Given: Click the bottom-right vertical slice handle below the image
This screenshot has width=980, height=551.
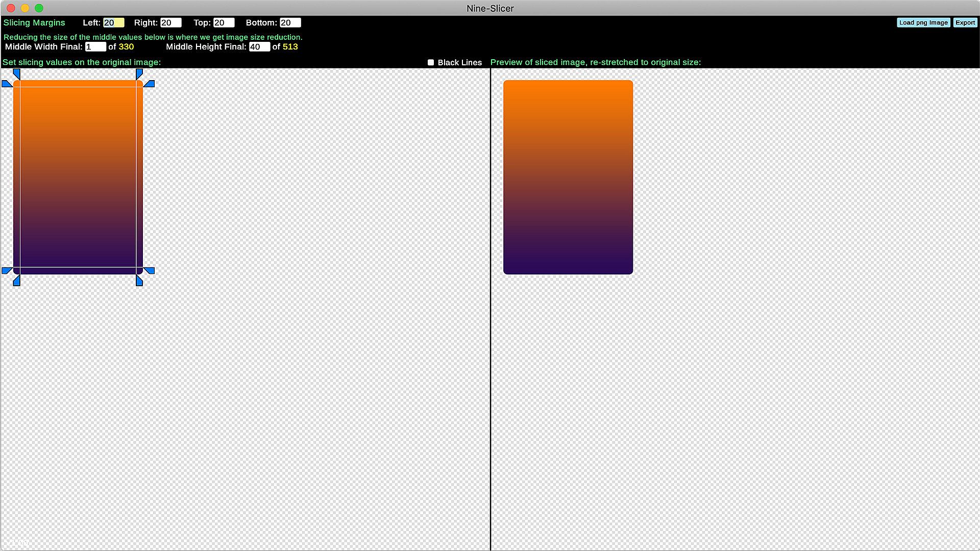Looking at the screenshot, I should [139, 281].
